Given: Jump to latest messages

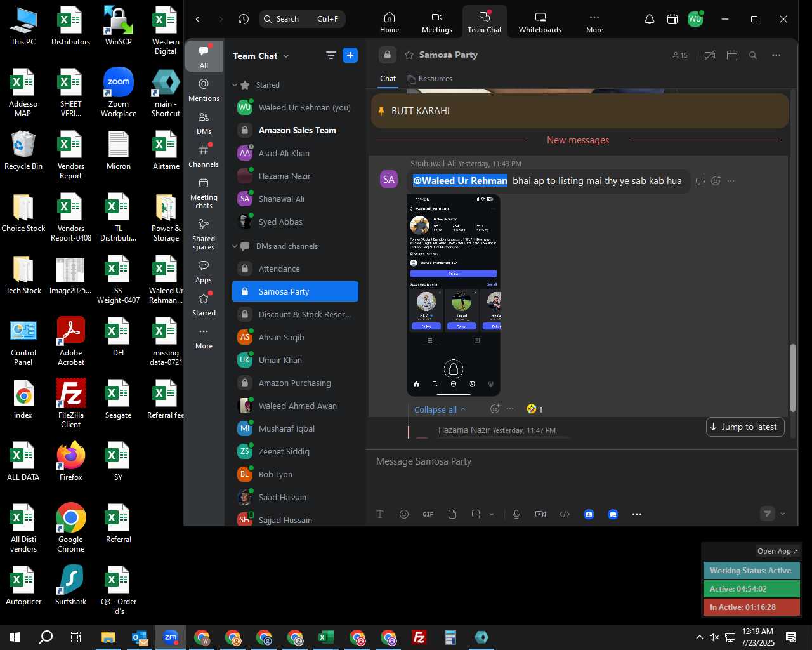Looking at the screenshot, I should [745, 427].
